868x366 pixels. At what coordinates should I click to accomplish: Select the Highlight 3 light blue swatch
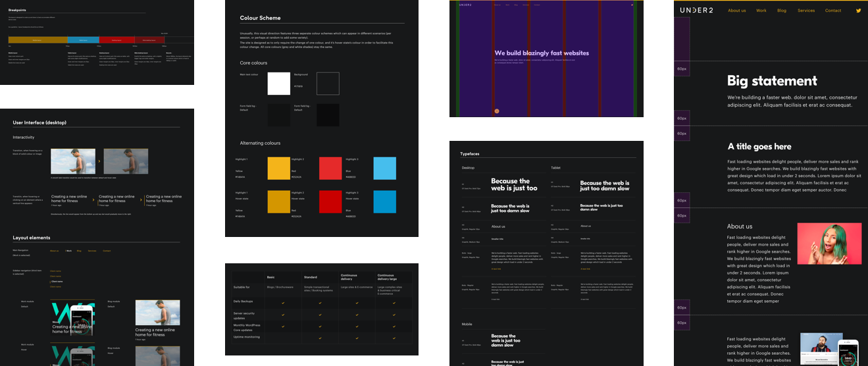tap(385, 169)
